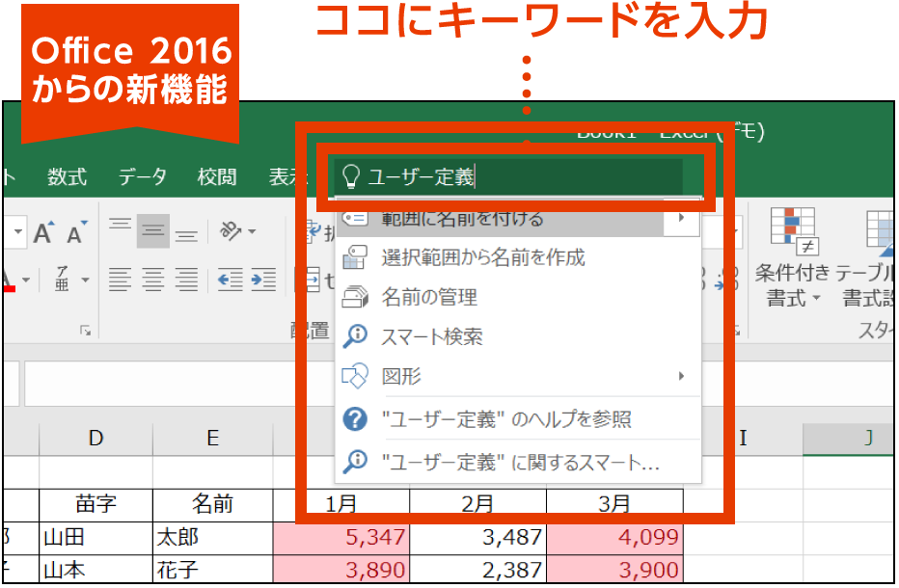Open the phonetic guide (ア亜) dropdown arrow
899x588 pixels.
coord(86,280)
